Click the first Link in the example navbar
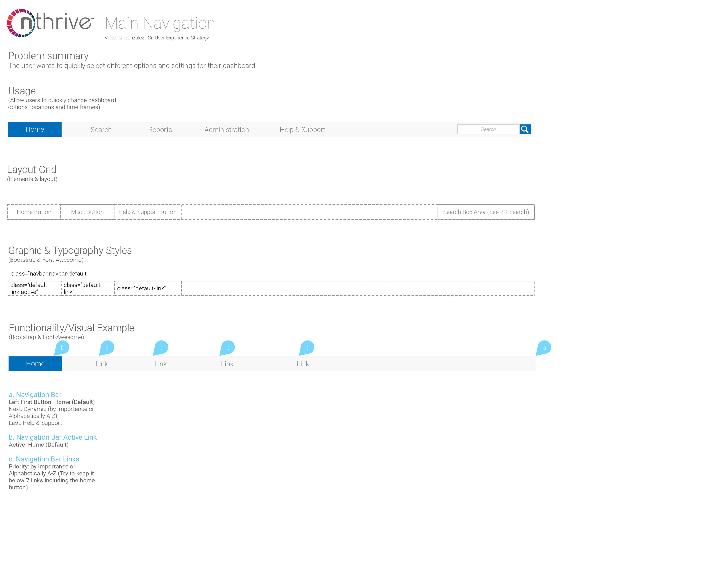This screenshot has width=728, height=571. point(102,364)
